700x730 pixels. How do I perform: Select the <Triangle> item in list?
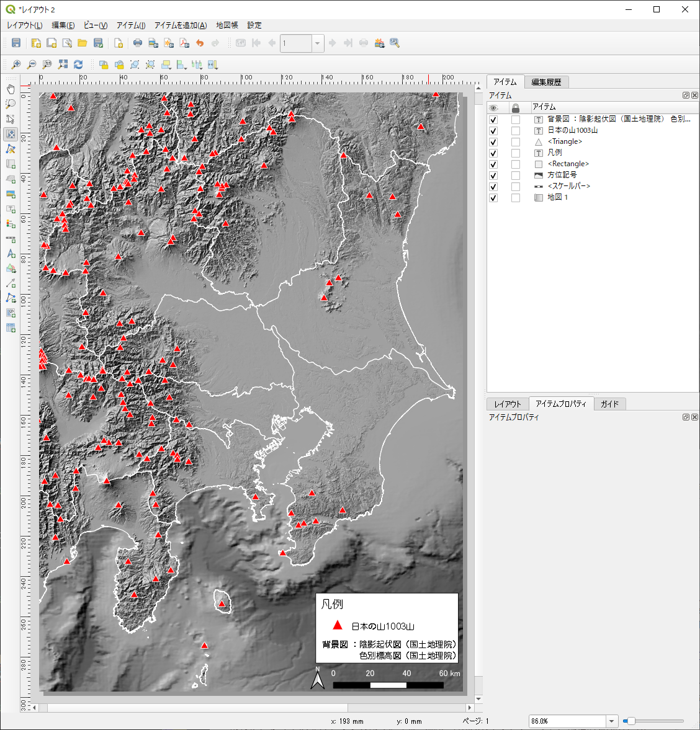click(x=565, y=141)
